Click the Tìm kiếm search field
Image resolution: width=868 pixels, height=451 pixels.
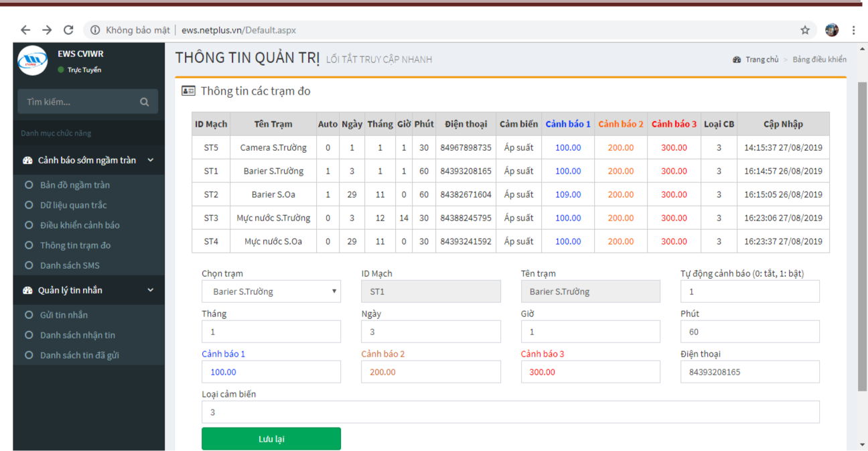[x=78, y=102]
